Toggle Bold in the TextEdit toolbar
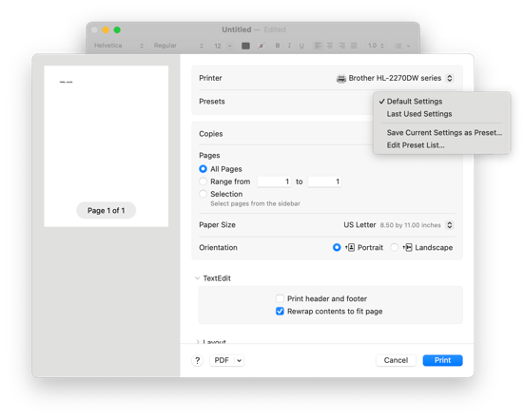Image resolution: width=524 pixels, height=420 pixels. [x=278, y=46]
